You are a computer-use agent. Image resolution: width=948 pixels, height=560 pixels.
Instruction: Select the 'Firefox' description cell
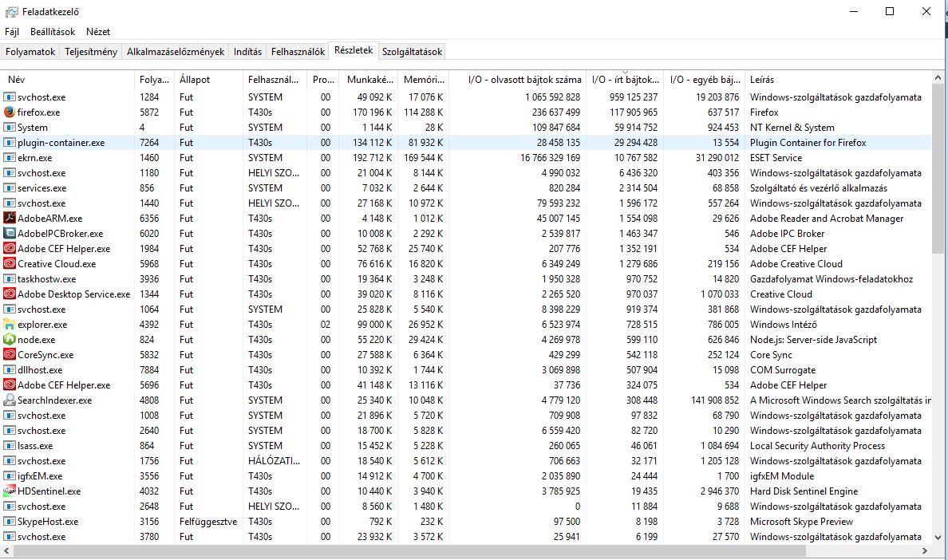pos(764,112)
